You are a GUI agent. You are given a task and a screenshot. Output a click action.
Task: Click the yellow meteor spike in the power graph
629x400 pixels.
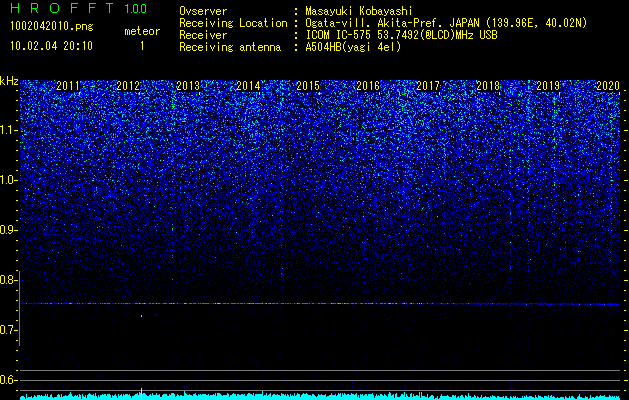141,394
